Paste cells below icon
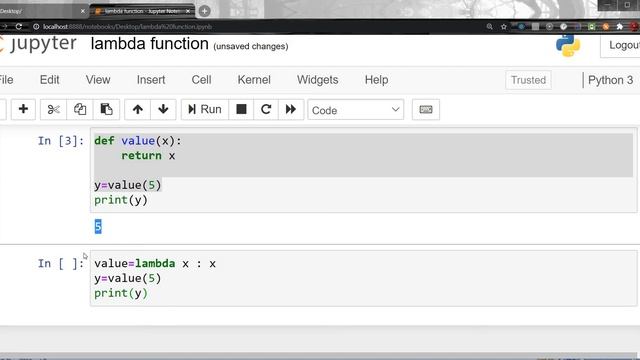The height and width of the screenshot is (360, 640). coord(107,109)
